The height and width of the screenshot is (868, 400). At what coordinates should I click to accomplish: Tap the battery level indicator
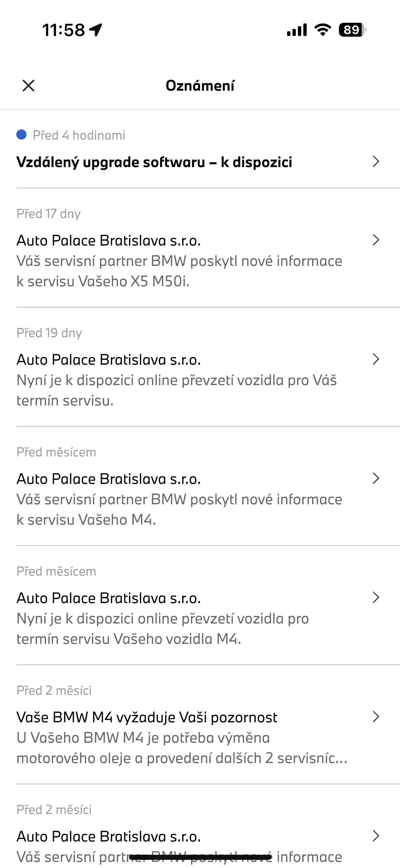point(352,30)
